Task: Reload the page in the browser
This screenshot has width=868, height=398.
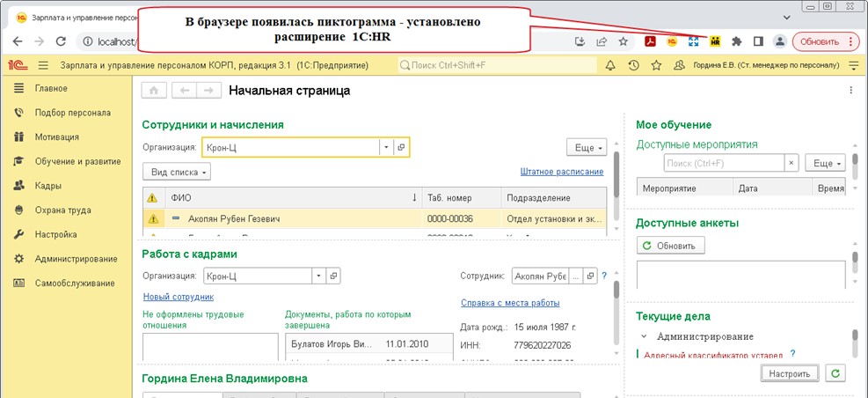Action: pos(62,41)
